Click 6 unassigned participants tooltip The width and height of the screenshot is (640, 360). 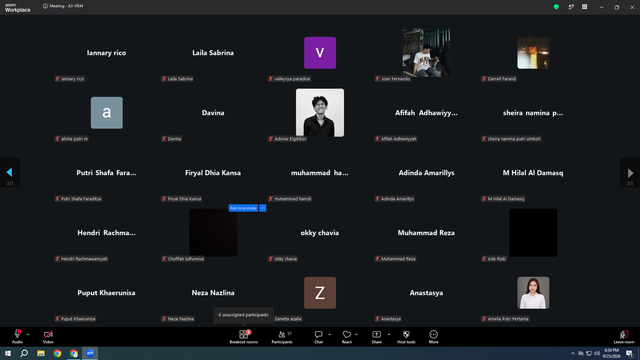(x=243, y=315)
